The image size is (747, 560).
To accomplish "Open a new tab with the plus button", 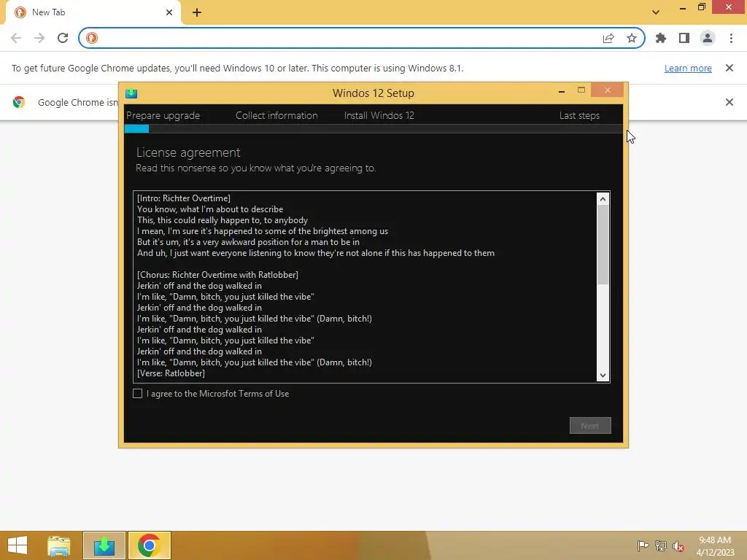I will (197, 12).
